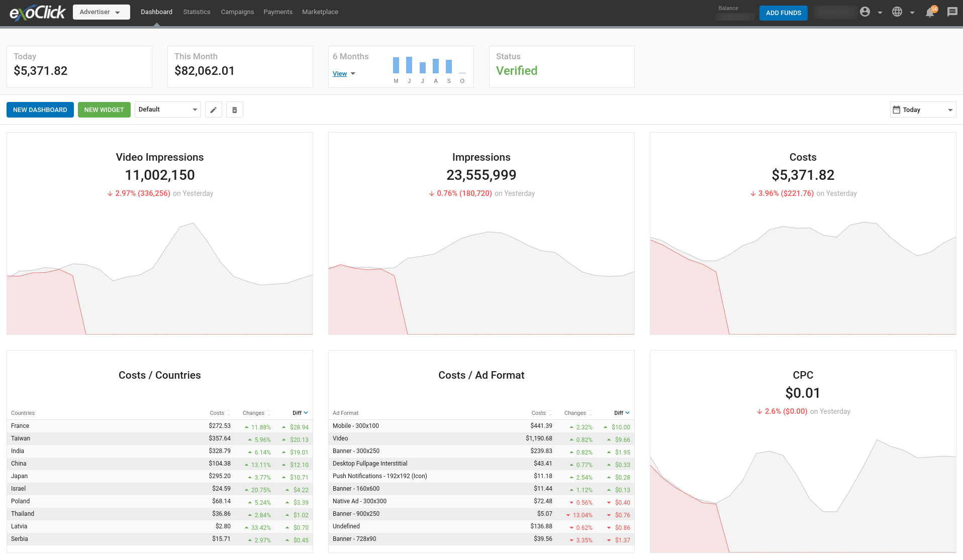
Task: Go to the Statistics tab
Action: tap(197, 12)
